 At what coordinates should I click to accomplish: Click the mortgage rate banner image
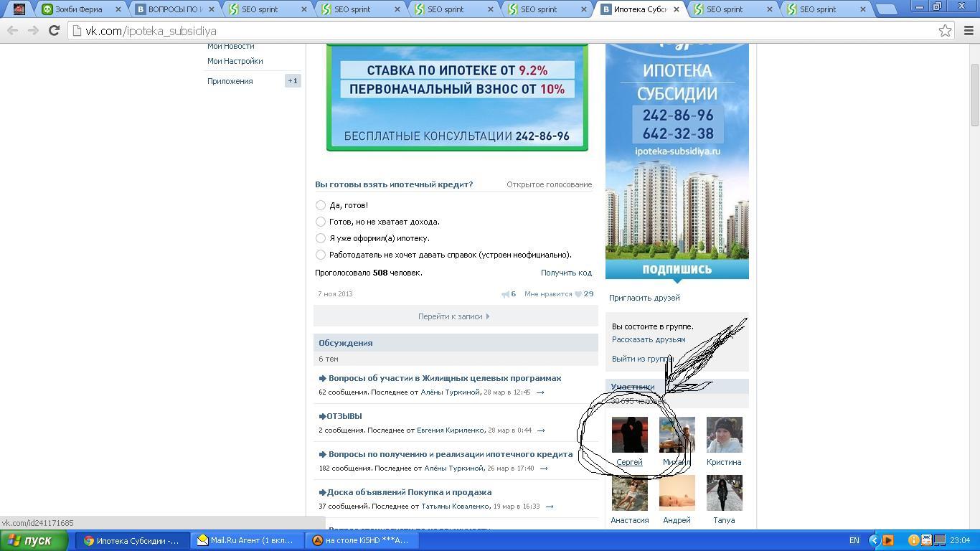pos(457,98)
